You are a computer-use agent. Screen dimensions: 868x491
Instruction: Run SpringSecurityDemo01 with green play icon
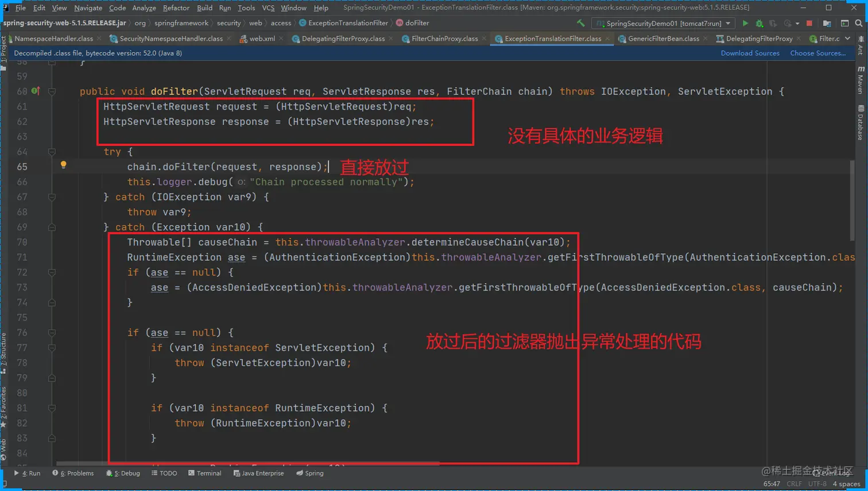point(745,24)
